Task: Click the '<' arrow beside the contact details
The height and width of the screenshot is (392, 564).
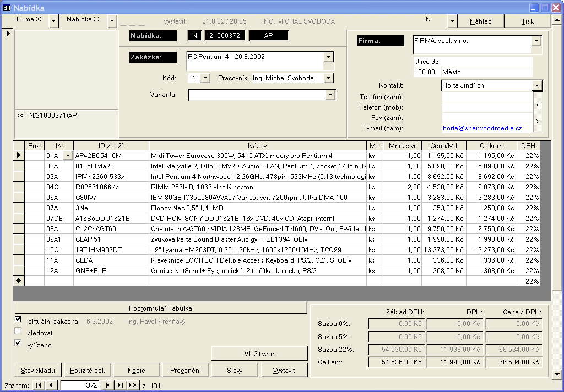Action: coord(538,104)
